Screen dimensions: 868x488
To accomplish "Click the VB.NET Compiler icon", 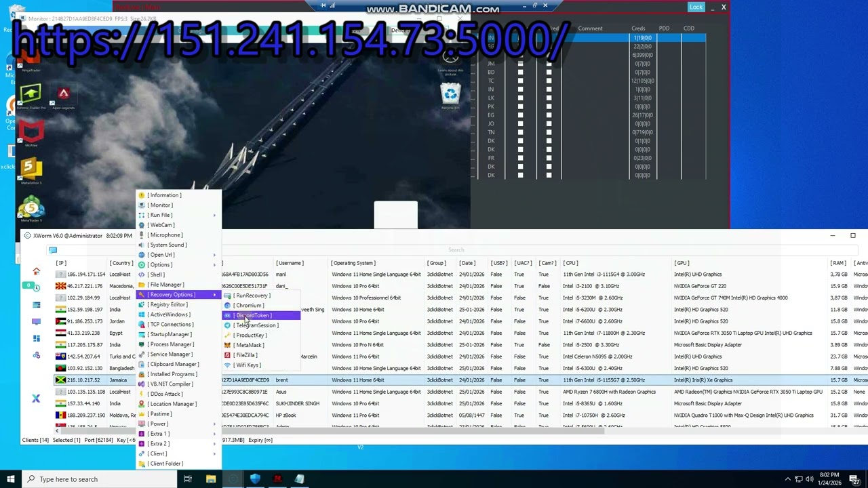I will (x=142, y=384).
